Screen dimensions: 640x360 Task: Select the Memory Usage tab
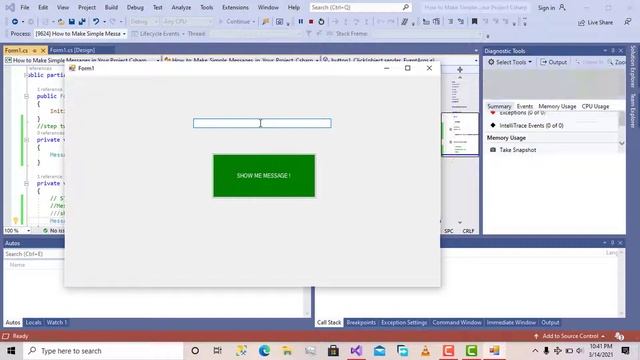pyautogui.click(x=557, y=106)
